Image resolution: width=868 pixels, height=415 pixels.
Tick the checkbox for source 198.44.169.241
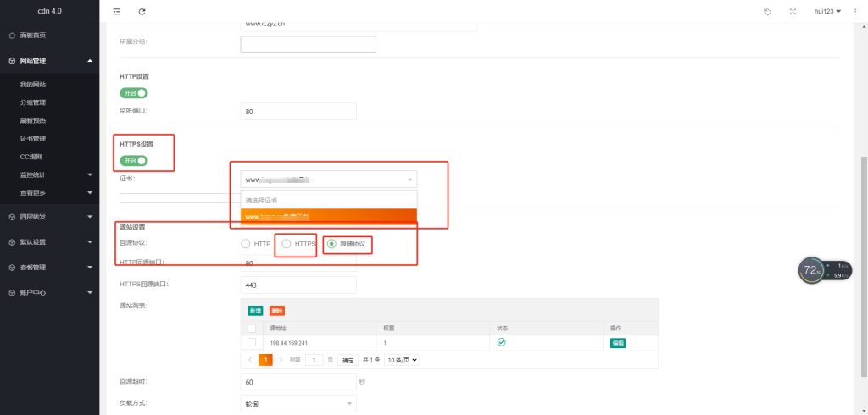252,342
